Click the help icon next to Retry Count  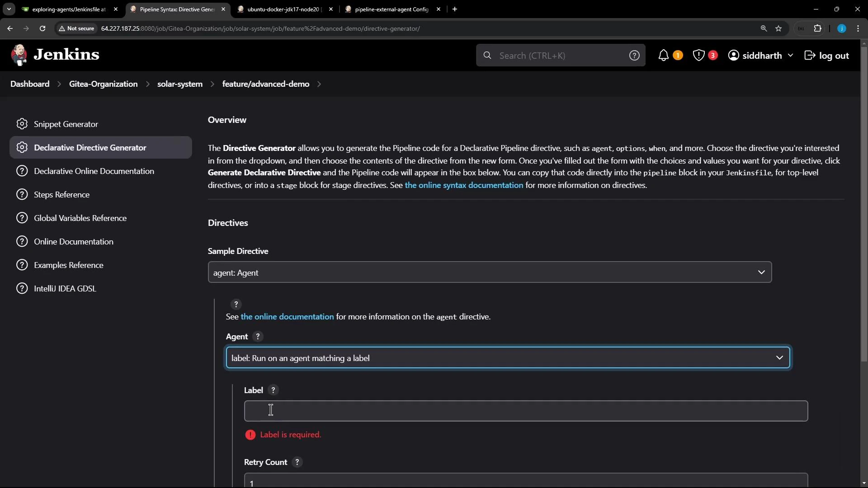click(297, 462)
